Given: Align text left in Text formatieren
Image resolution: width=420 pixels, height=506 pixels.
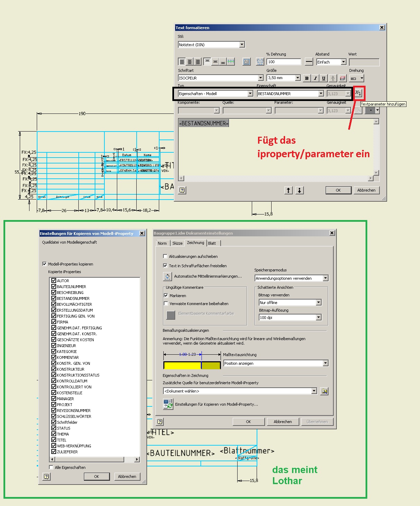Looking at the screenshot, I should pos(182,62).
